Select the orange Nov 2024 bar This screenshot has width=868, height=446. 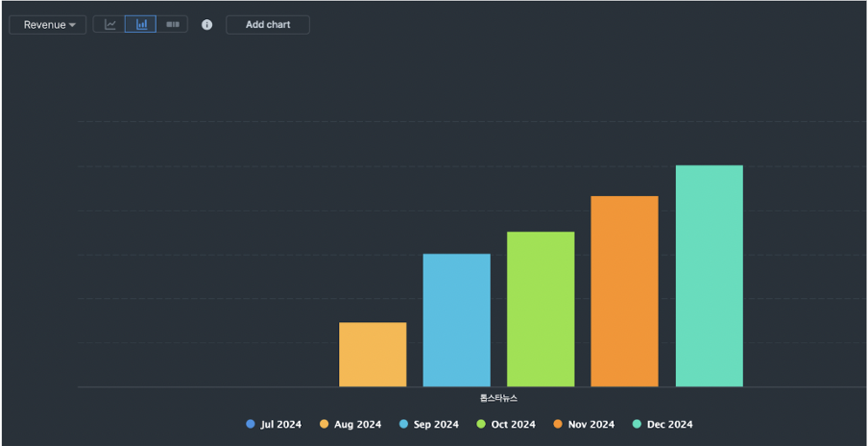tap(624, 291)
